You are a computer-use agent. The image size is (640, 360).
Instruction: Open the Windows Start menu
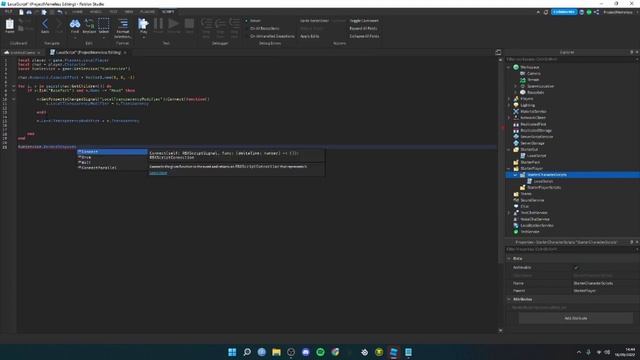pos(232,352)
